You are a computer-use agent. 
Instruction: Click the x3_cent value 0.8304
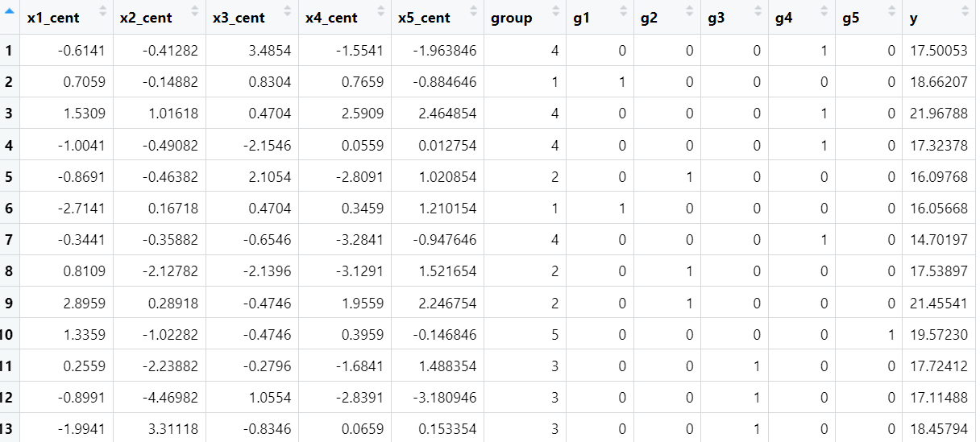(271, 82)
